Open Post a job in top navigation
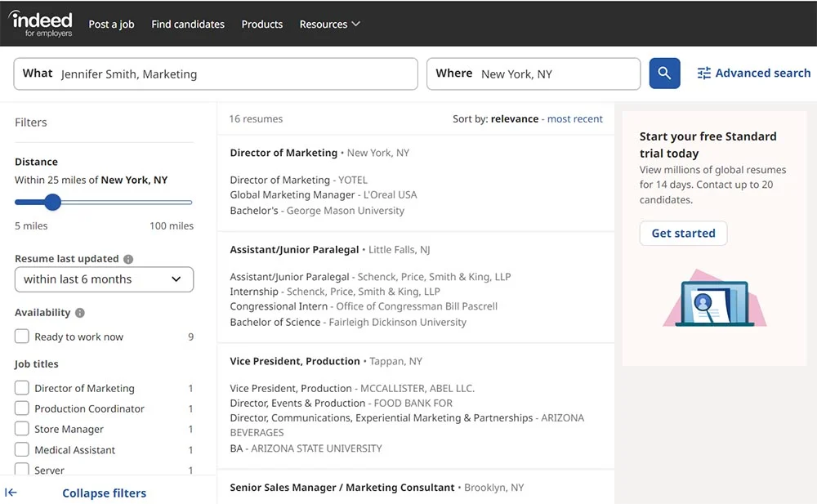The height and width of the screenshot is (504, 817). 111,24
